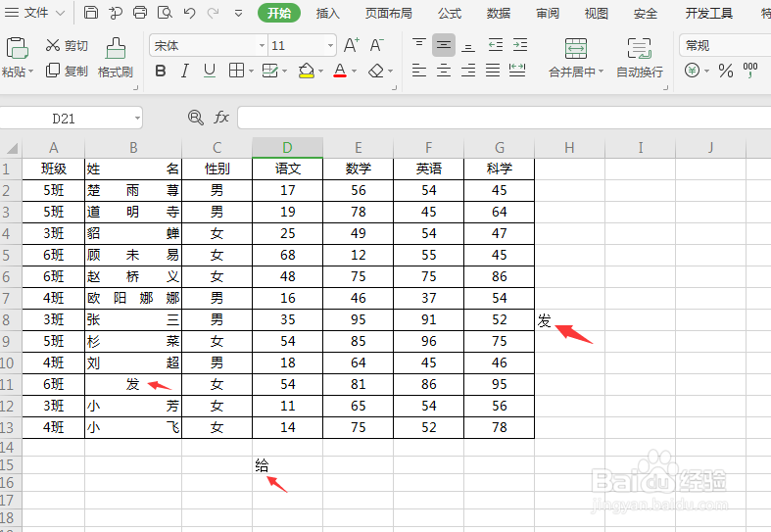The height and width of the screenshot is (532, 771).
Task: Toggle Bottom Align vertical alignment
Action: tap(468, 45)
